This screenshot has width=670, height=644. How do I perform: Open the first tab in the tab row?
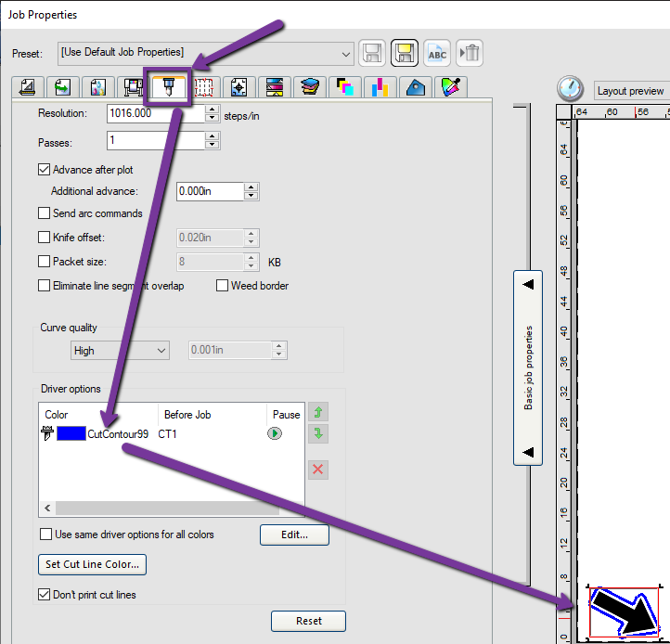pos(27,88)
